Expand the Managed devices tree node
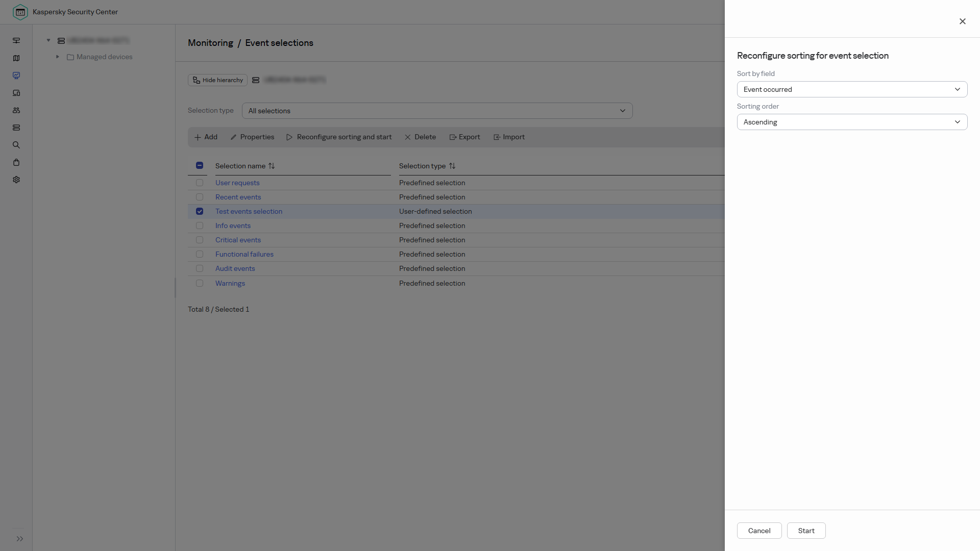This screenshot has height=551, width=980. coord(58,57)
